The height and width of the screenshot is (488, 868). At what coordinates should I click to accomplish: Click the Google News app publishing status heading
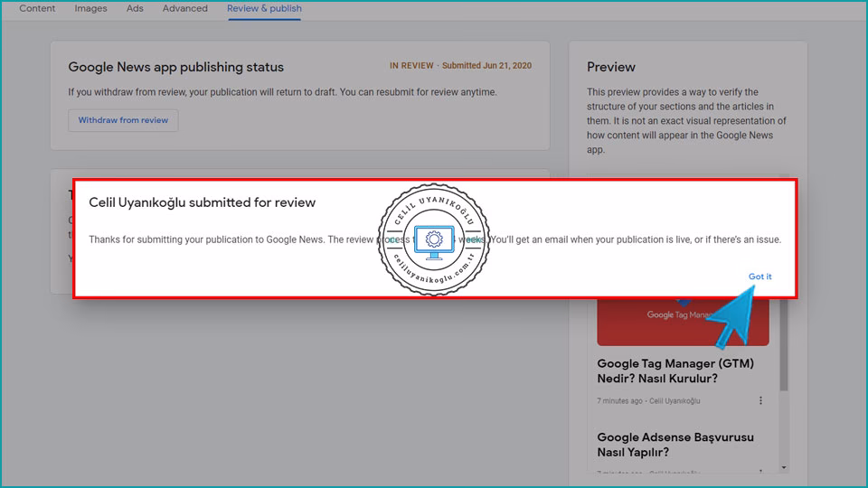[175, 67]
